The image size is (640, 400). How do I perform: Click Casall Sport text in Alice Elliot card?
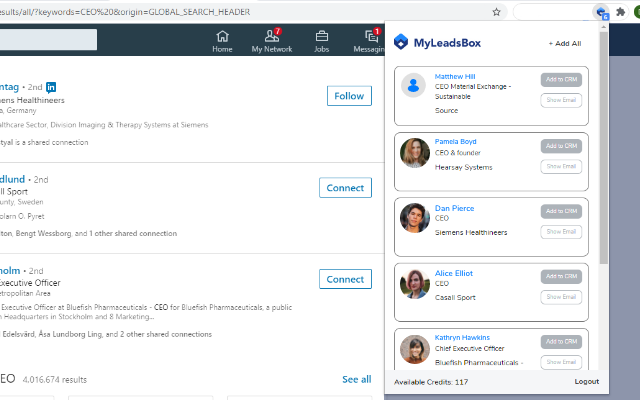point(455,298)
